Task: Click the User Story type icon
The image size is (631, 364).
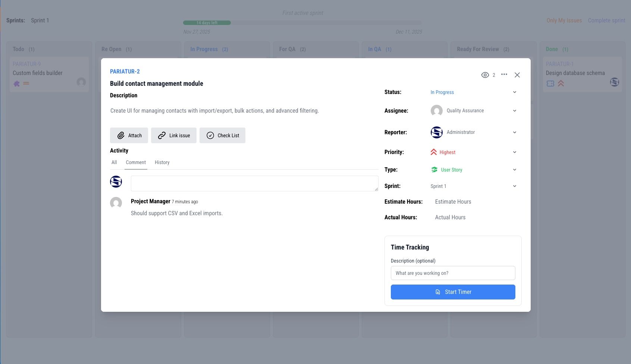Action: tap(434, 170)
